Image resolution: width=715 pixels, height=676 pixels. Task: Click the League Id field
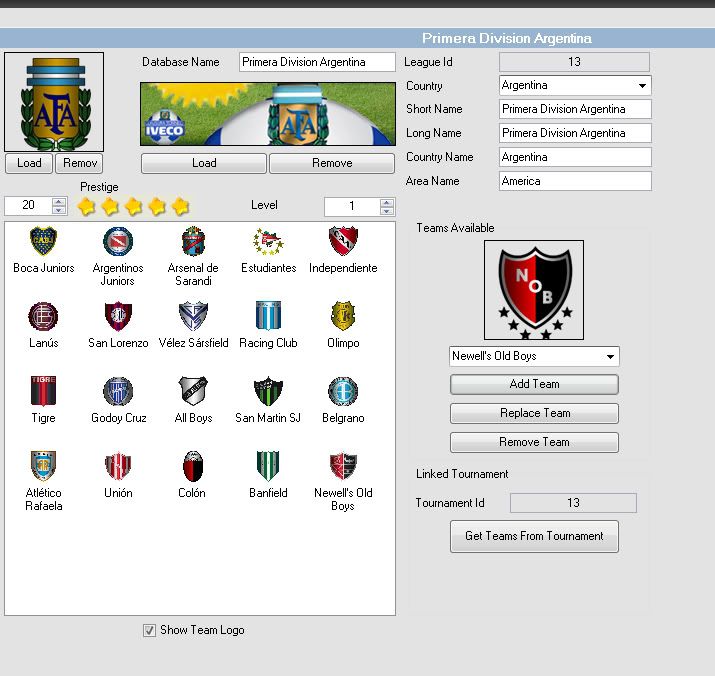574,62
